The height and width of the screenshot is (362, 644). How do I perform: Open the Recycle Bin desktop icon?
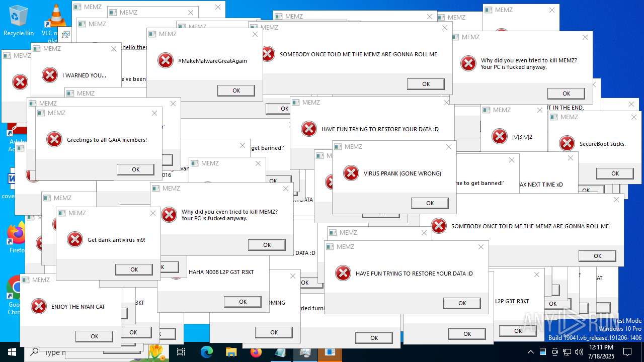tap(18, 20)
